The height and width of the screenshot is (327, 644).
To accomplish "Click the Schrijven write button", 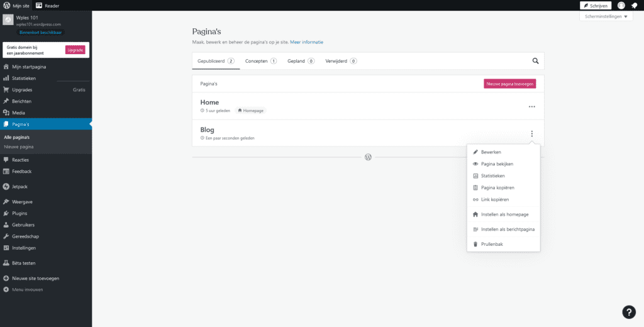I will (x=596, y=6).
